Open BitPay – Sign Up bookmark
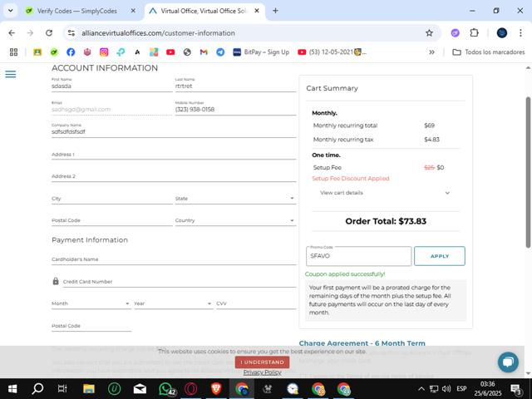The width and height of the screenshot is (532, 399). (261, 52)
